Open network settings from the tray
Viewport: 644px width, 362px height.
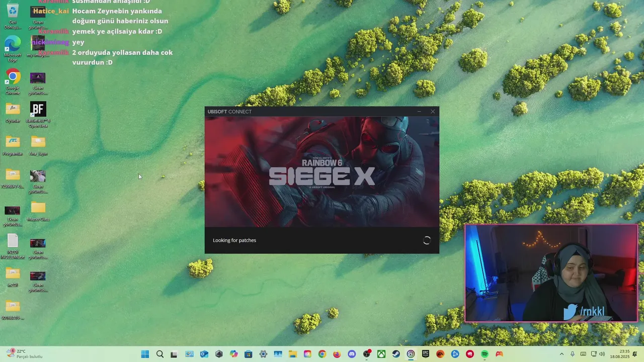coord(594,354)
